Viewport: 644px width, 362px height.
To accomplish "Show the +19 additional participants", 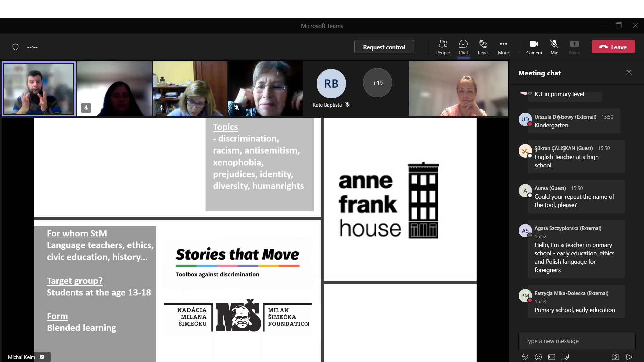I will (377, 83).
